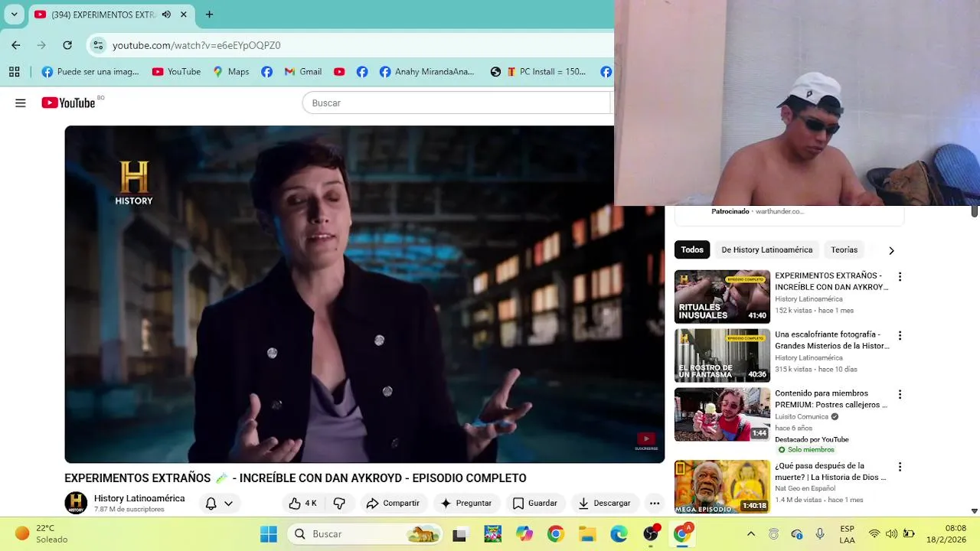Viewport: 980px width, 551px height.
Task: Click the video player to pause
Action: (364, 294)
